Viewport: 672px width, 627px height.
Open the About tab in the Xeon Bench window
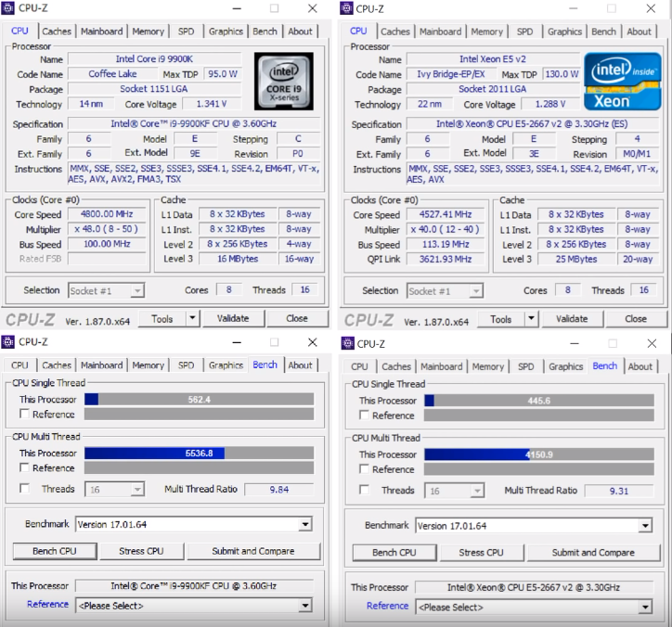(x=640, y=366)
